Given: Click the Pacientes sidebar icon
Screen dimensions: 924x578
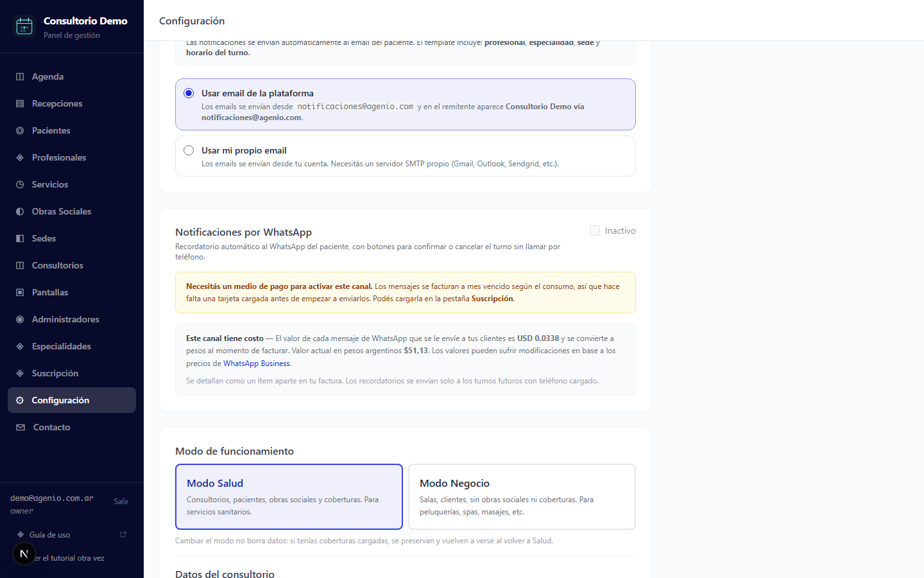Looking at the screenshot, I should point(20,130).
